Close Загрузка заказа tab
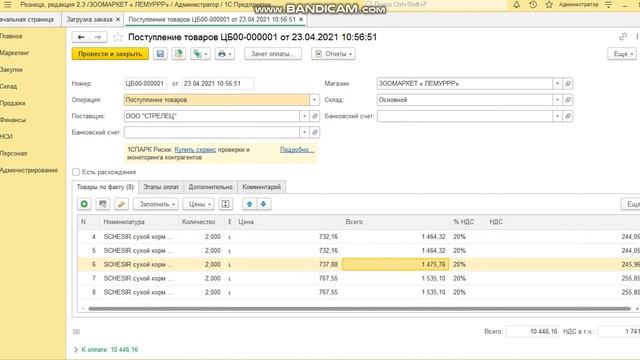The width and height of the screenshot is (640, 360). pyautogui.click(x=118, y=19)
